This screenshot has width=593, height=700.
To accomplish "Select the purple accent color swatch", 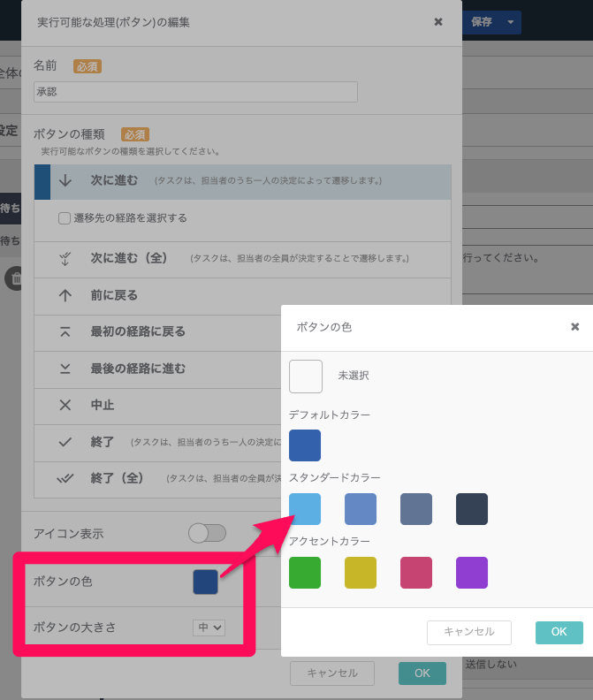I will (x=472, y=573).
